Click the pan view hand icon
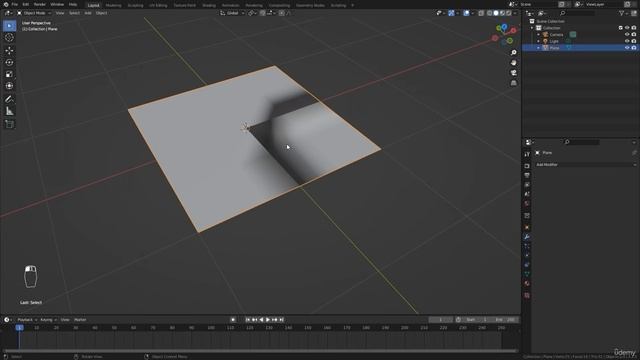The width and height of the screenshot is (640, 360). 513,62
